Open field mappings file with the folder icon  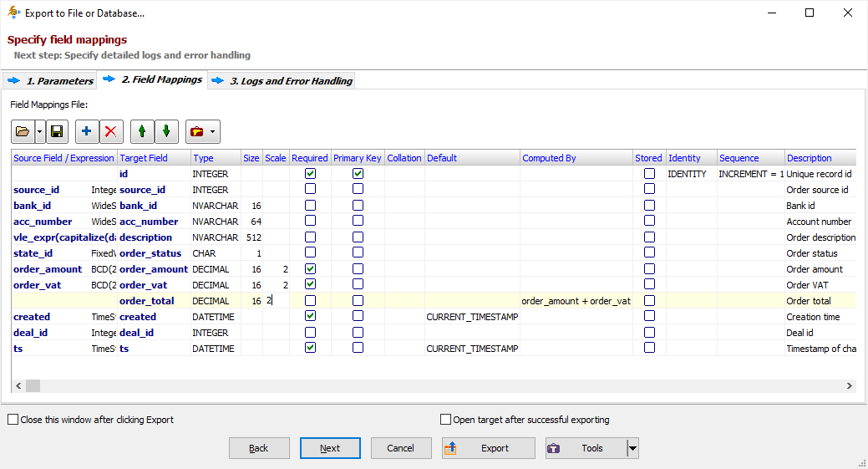23,132
